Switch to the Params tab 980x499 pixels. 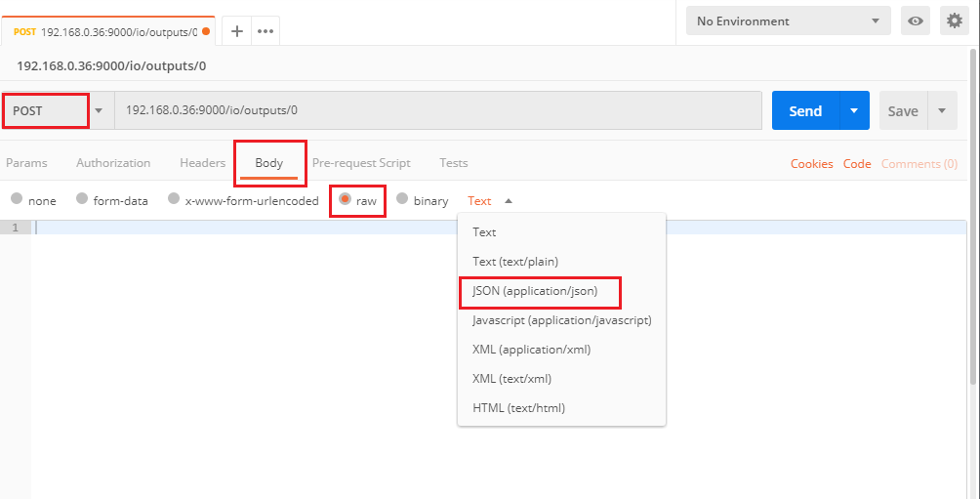26,163
